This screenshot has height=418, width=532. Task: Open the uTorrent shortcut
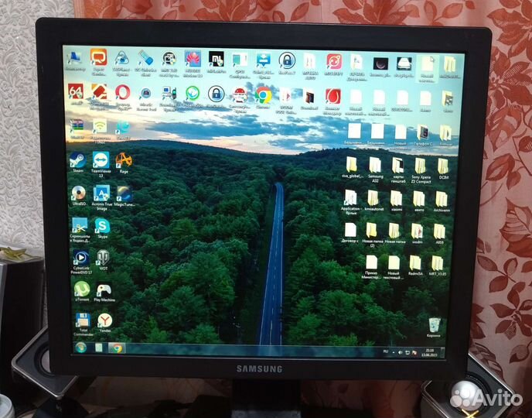82,291
